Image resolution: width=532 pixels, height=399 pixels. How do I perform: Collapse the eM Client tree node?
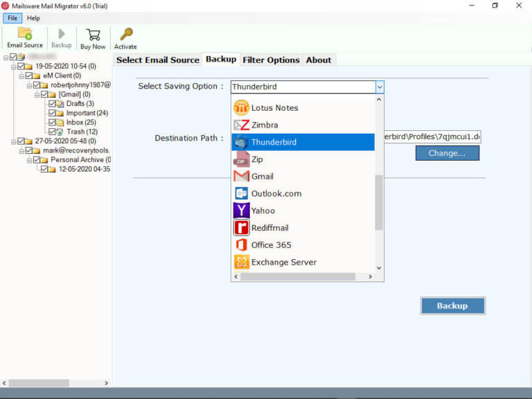21,76
